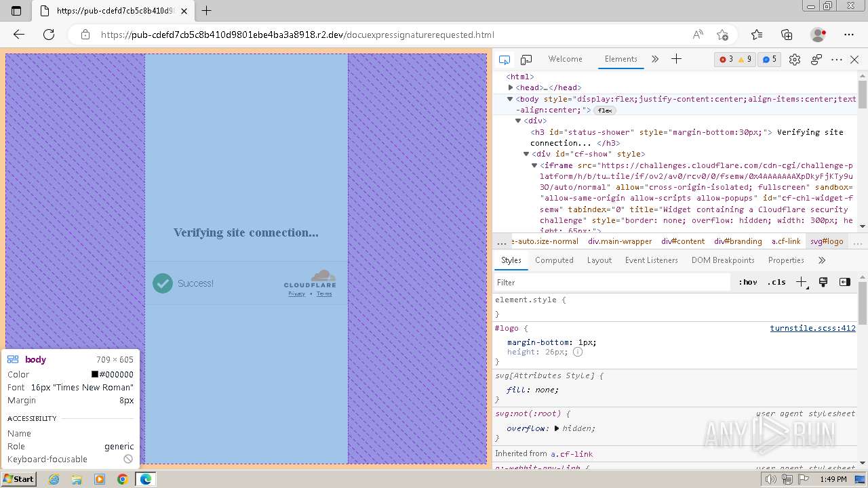Expand overflow hidden property triangle
Screen dimensions: 868x488
(x=557, y=428)
